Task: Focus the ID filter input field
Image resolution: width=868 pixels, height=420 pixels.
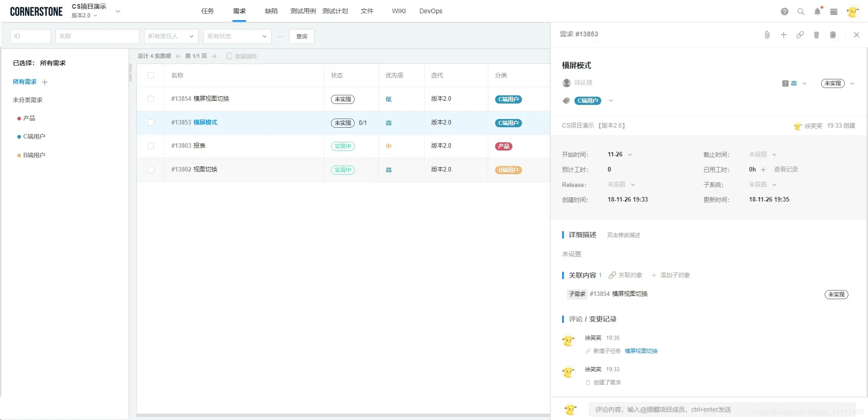Action: point(31,36)
